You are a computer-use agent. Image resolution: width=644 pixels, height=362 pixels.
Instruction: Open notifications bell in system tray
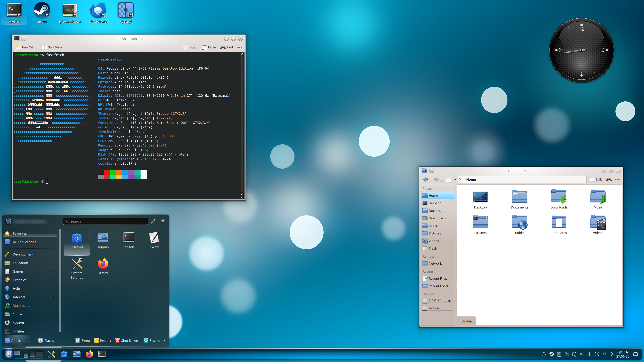point(544,354)
